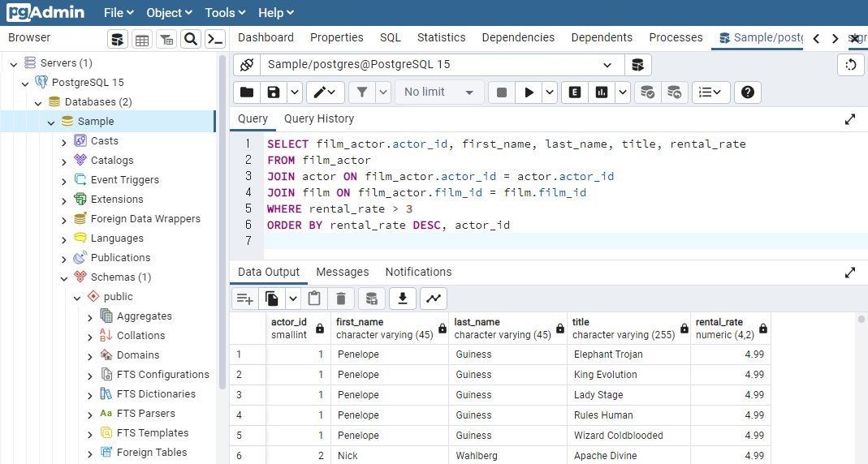Screen dimensions: 868x464
Task: Switch to the Messages tab
Action: coord(342,272)
